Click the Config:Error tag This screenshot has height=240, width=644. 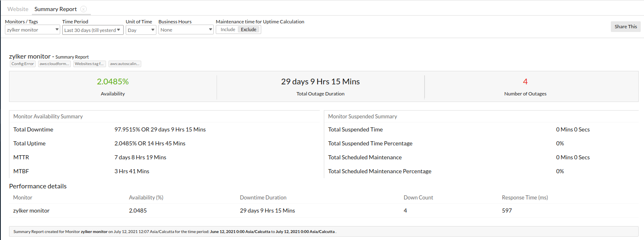click(x=23, y=64)
